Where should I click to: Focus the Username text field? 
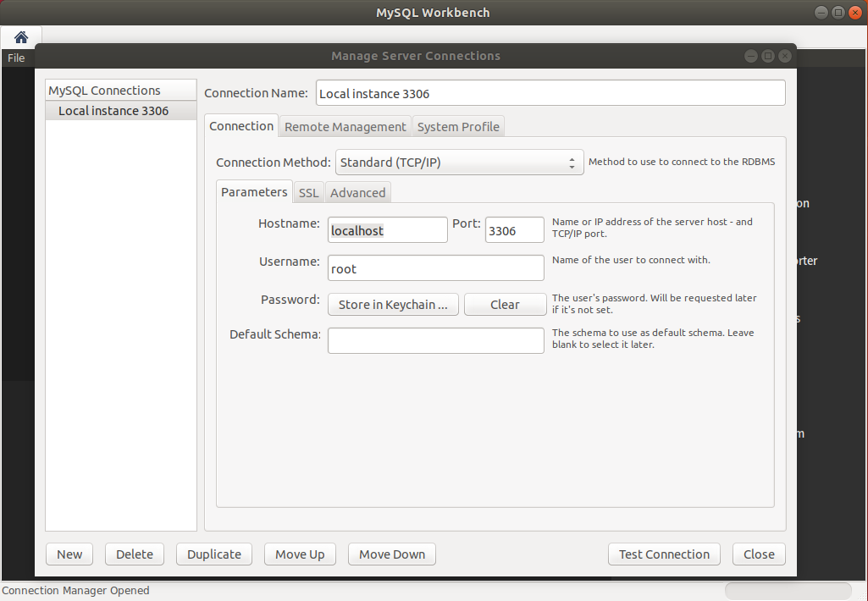pos(435,268)
